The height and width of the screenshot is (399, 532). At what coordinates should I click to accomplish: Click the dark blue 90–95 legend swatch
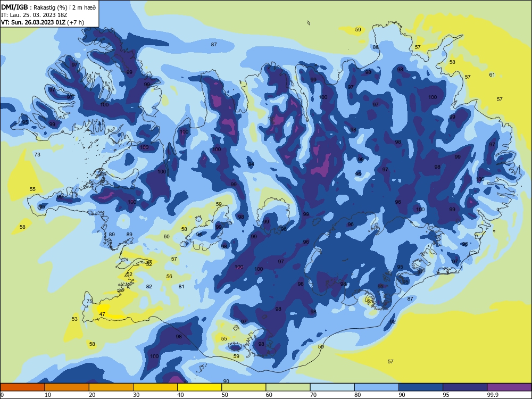pos(421,387)
